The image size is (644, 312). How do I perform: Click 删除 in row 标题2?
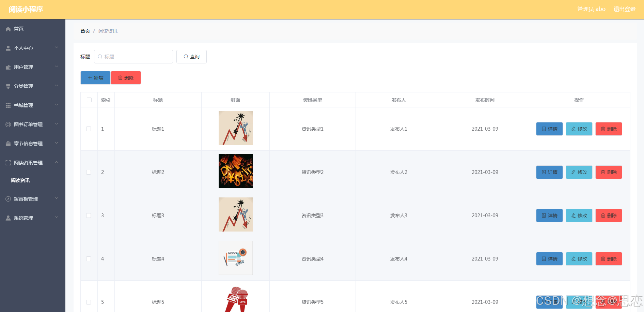pos(609,172)
